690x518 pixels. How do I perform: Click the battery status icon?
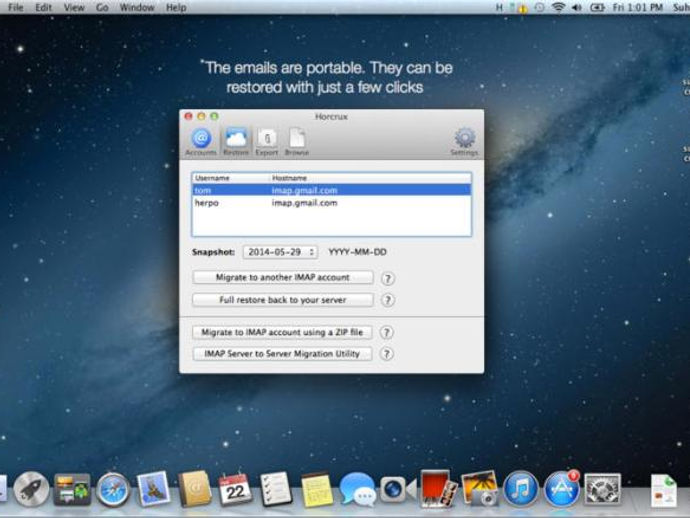pyautogui.click(x=597, y=7)
